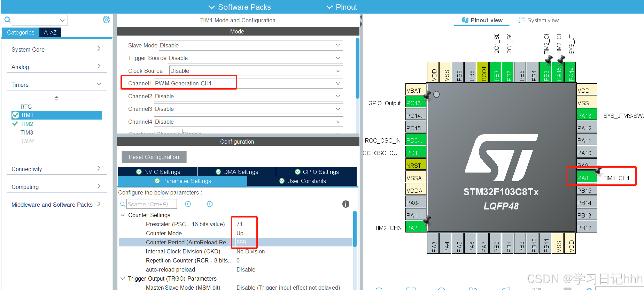The image size is (644, 290).
Task: Switch to System view tab
Action: pyautogui.click(x=538, y=20)
